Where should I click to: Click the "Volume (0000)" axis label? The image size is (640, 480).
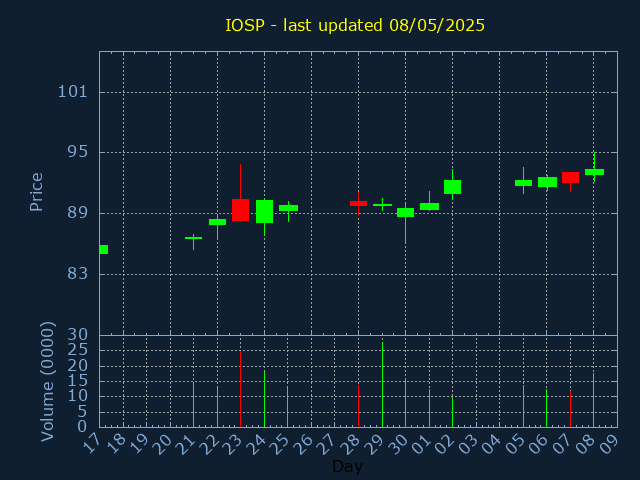tap(48, 382)
